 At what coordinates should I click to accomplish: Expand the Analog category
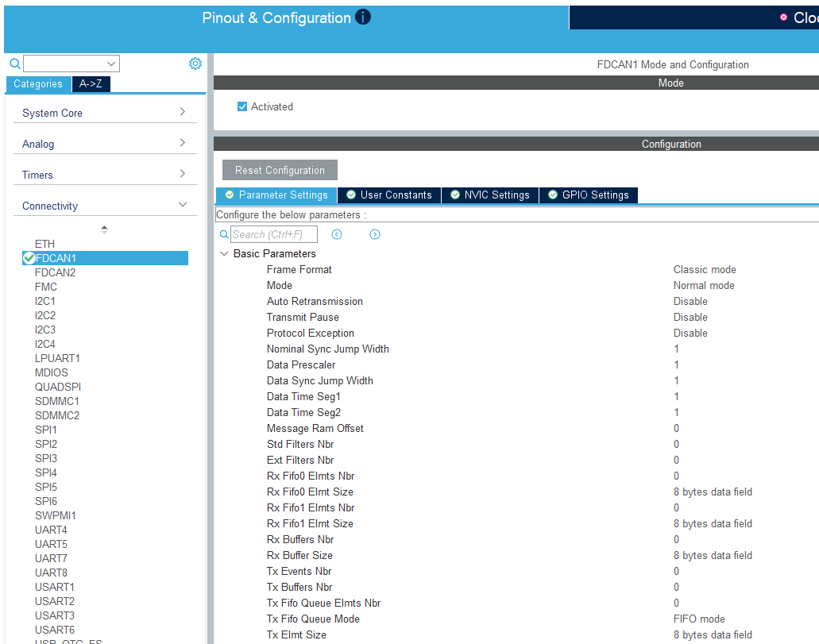coord(105,144)
